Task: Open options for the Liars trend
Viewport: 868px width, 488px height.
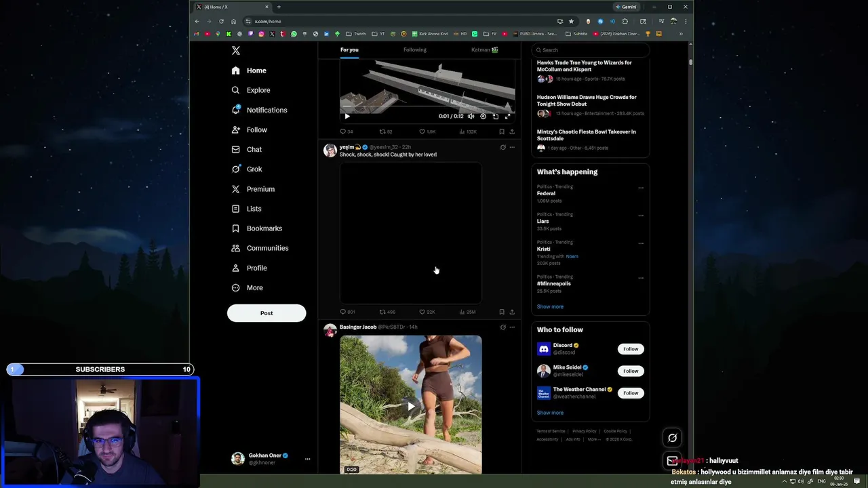Action: click(x=641, y=216)
